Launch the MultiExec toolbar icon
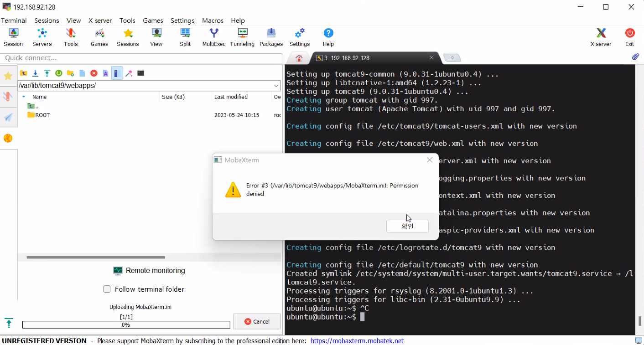 point(214,37)
